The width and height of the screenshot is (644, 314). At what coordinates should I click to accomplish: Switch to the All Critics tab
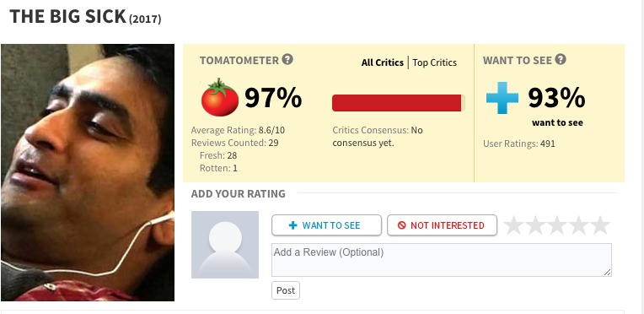click(x=383, y=62)
